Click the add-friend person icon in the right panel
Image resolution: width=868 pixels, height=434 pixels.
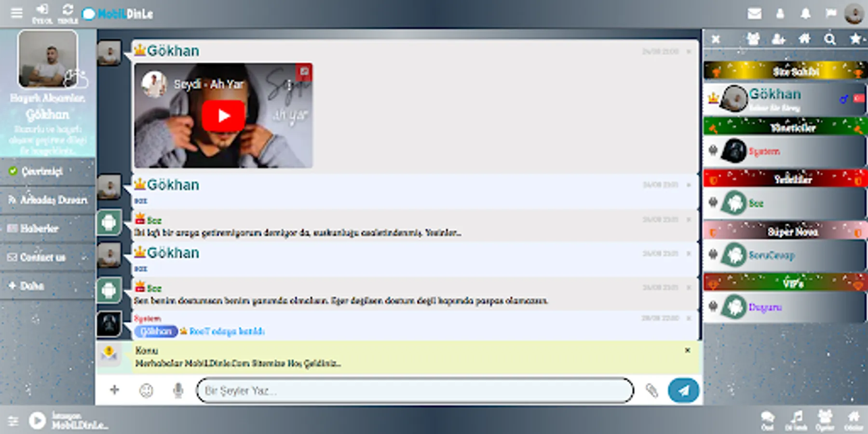[x=778, y=39]
